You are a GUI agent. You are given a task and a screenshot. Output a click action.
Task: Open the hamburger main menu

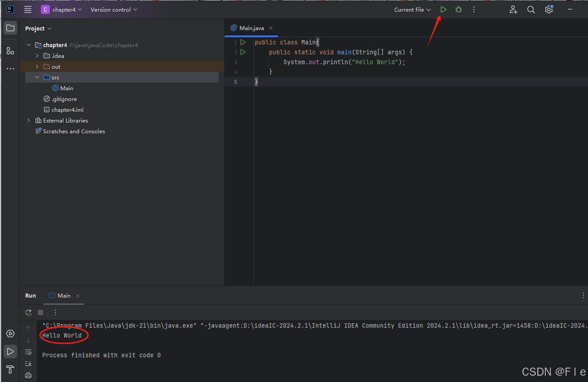(x=28, y=9)
